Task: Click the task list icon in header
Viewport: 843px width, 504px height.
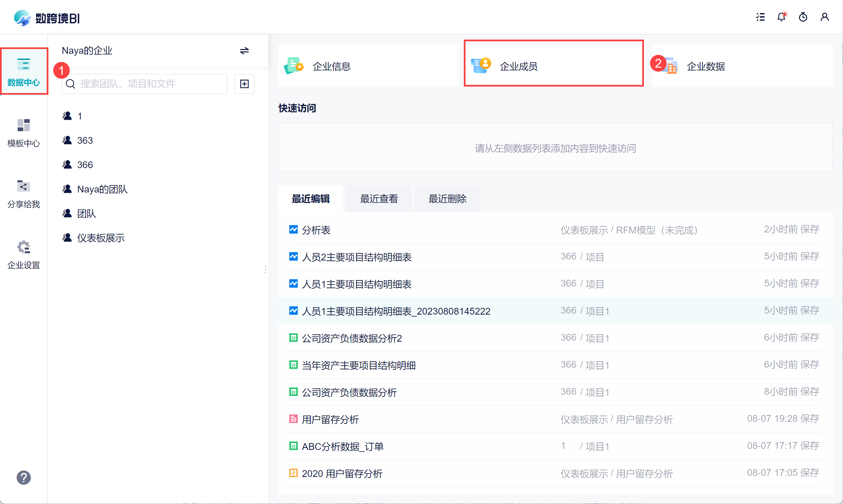Action: (760, 17)
